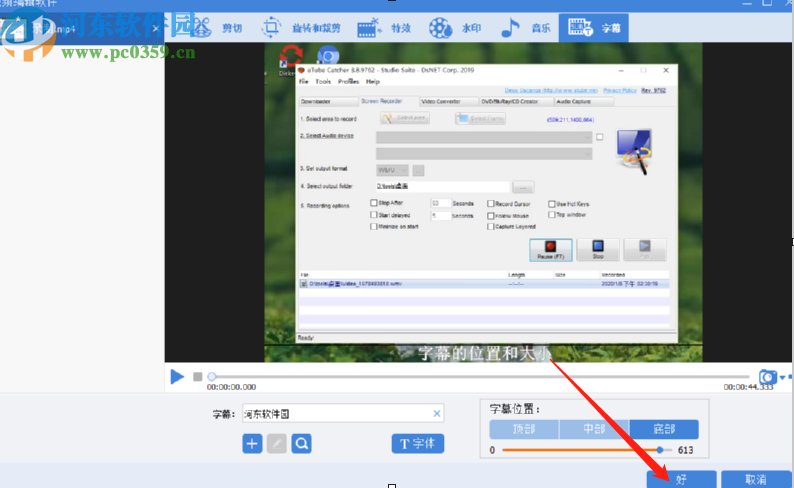The width and height of the screenshot is (794, 488).
Task: Clear the subtitle text with the X
Action: [x=436, y=414]
